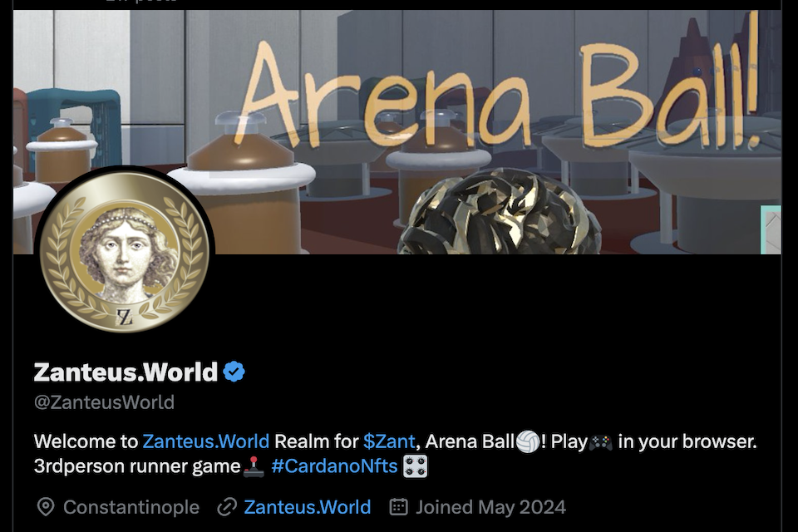Click the chain link icon

coord(227,507)
